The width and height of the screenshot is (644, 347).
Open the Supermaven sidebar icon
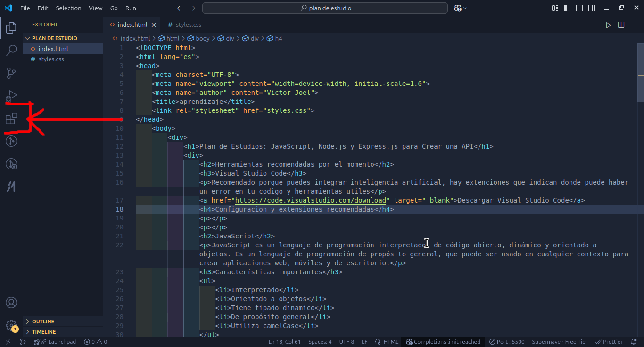(x=11, y=186)
